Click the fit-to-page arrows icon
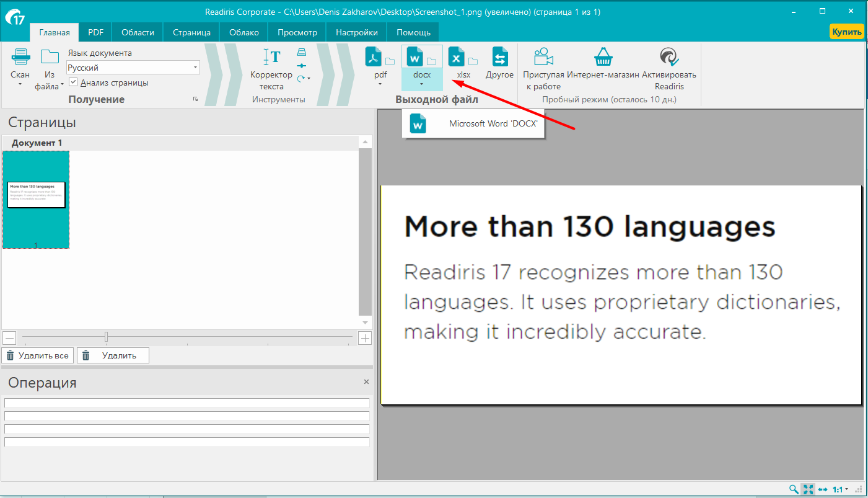The image size is (868, 498). pos(808,489)
